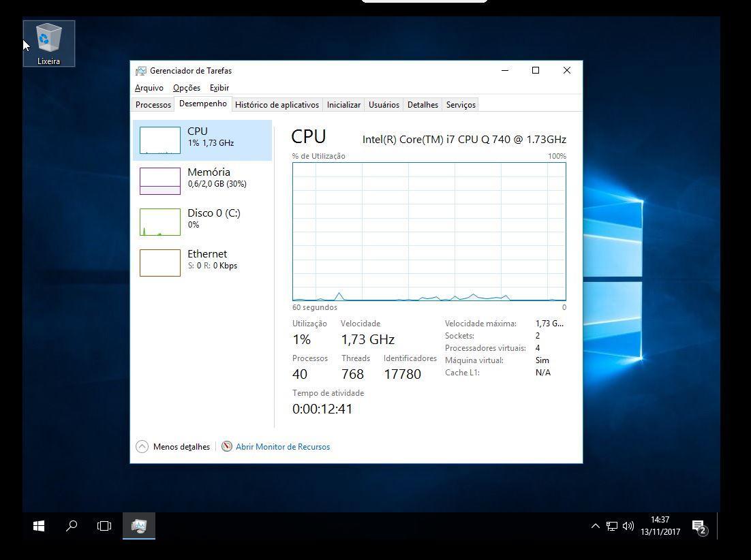Viewport: 751px width, 560px height.
Task: Click the CPU utilization graph
Action: 429,232
